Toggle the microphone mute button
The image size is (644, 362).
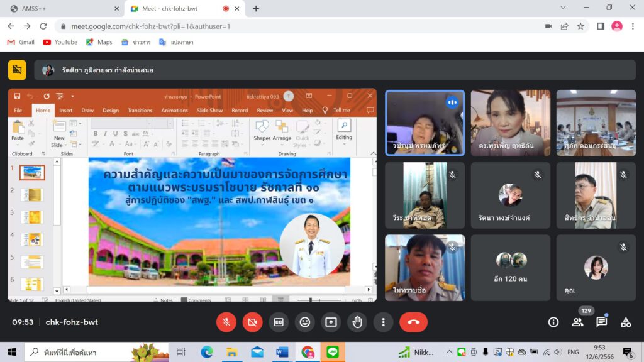tap(226, 322)
